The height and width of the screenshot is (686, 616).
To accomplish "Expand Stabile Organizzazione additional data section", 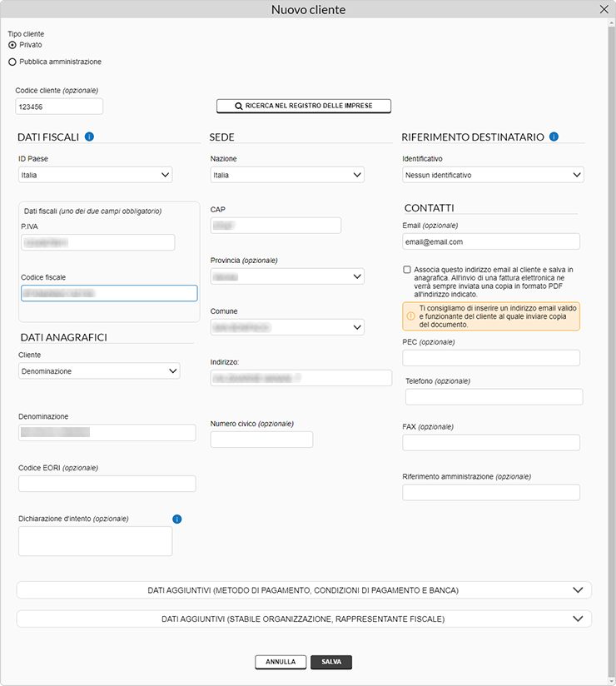I will (304, 619).
